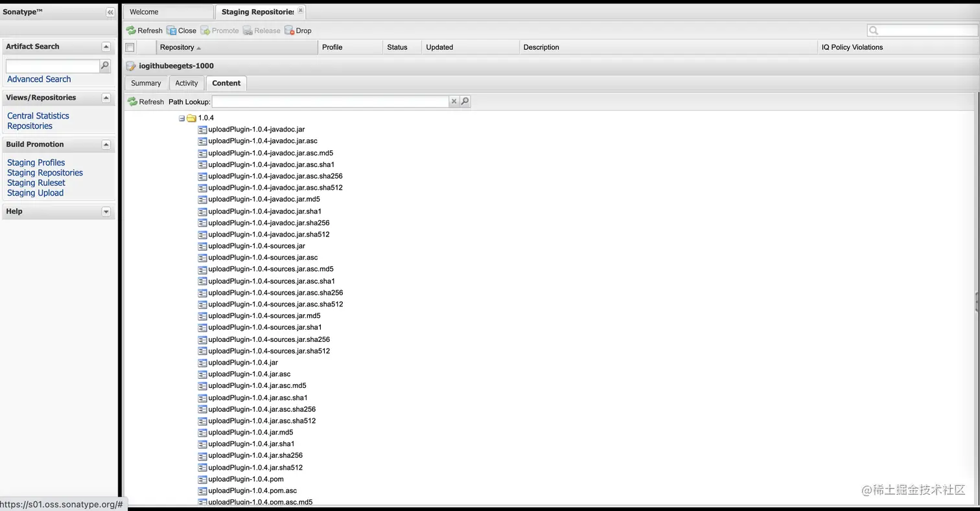The image size is (980, 511).
Task: Select the iogithubeegets-1000 repository title
Action: 176,66
